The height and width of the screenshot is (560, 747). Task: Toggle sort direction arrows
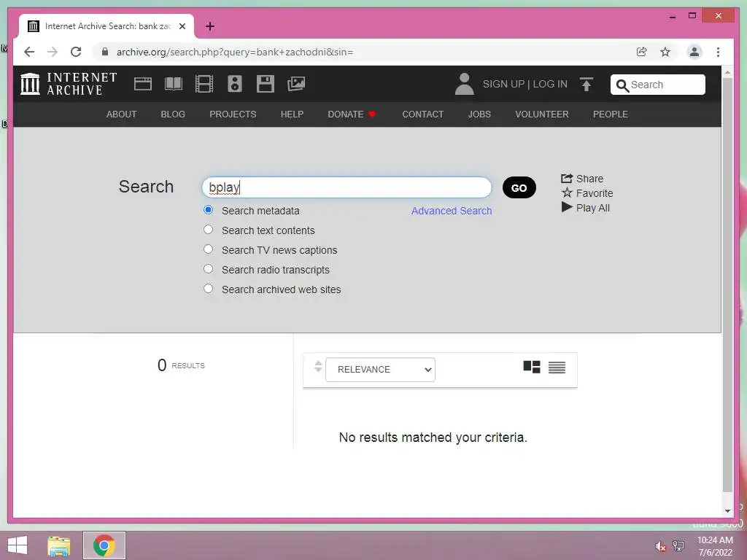click(318, 366)
